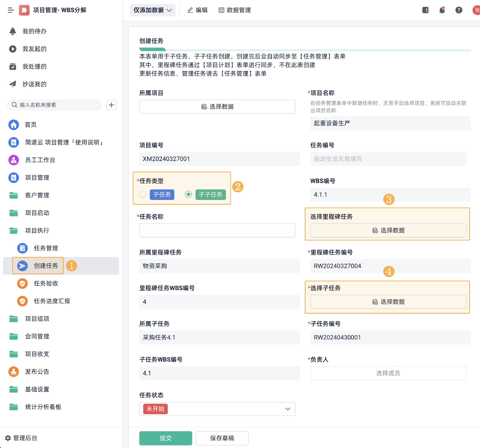
Task: Open the 任务状态 dropdown showing 未开始
Action: pos(217,409)
